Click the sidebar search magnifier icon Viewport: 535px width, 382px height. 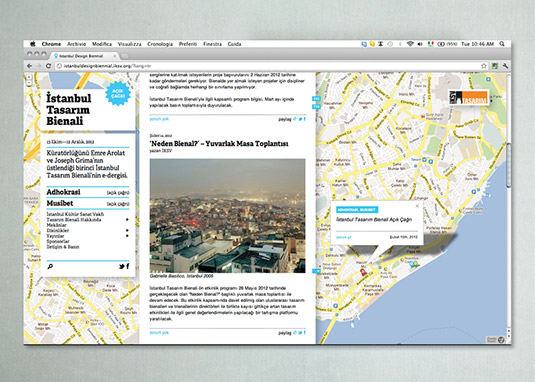[50, 266]
